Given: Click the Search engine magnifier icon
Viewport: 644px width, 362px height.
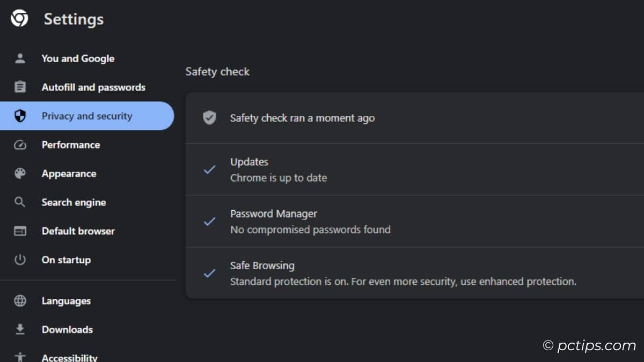Looking at the screenshot, I should click(20, 202).
